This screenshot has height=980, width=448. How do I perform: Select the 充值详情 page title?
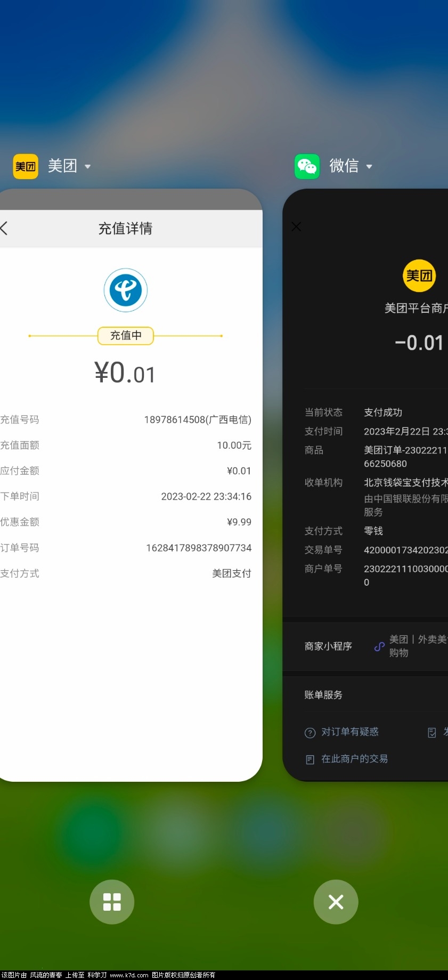pyautogui.click(x=126, y=229)
